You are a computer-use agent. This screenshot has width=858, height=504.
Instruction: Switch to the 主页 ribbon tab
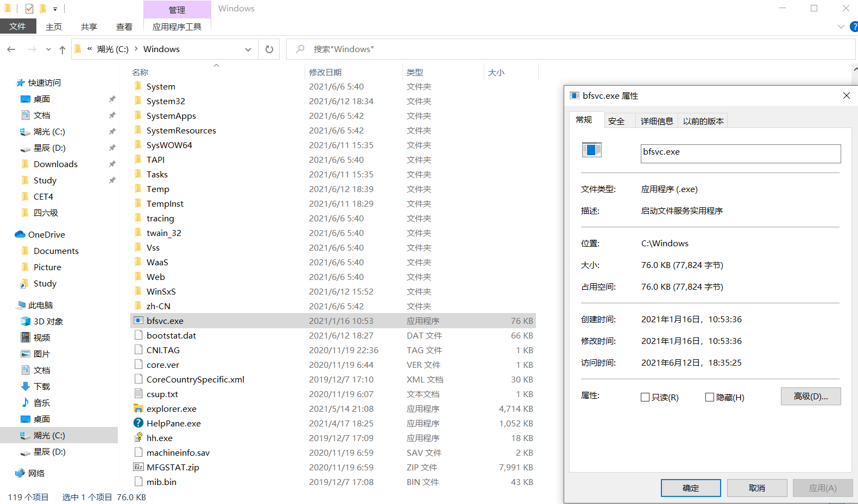click(54, 27)
